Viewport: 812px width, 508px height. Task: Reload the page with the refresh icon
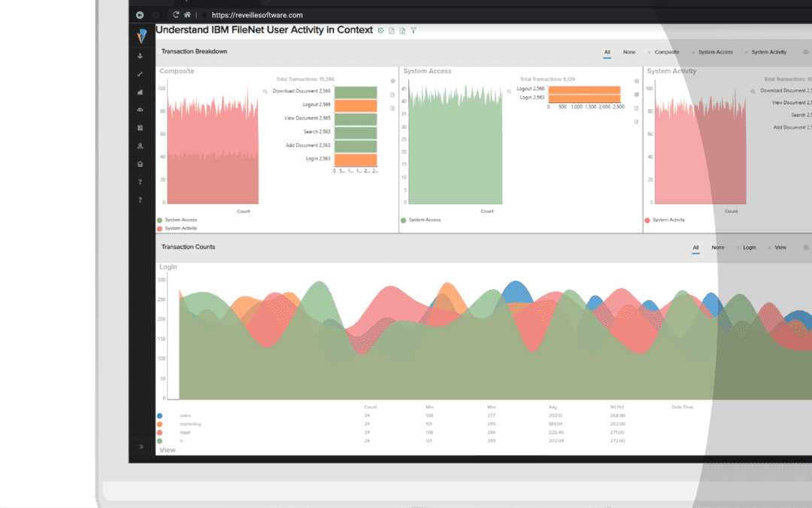click(x=176, y=15)
